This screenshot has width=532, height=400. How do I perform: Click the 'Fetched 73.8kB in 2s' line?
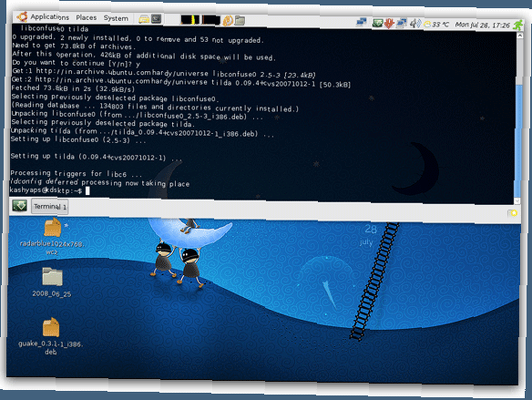click(x=72, y=88)
